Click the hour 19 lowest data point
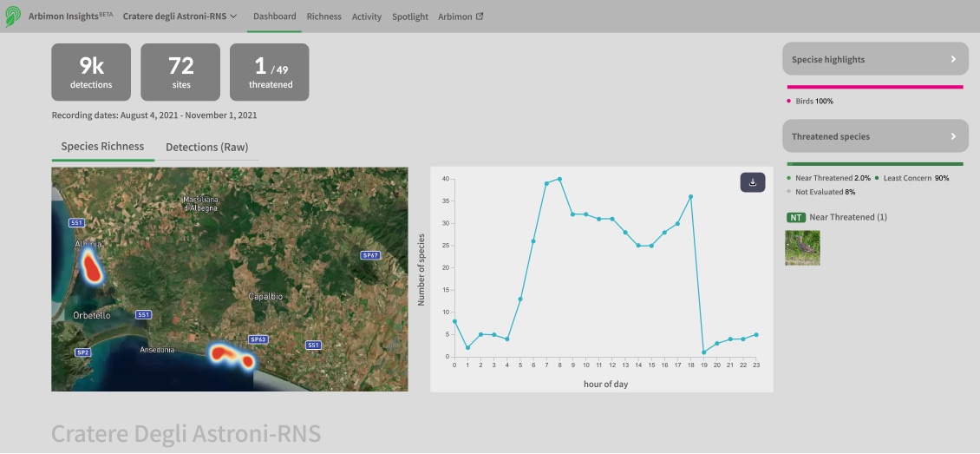Viewport: 980px width, 454px height. pos(703,352)
